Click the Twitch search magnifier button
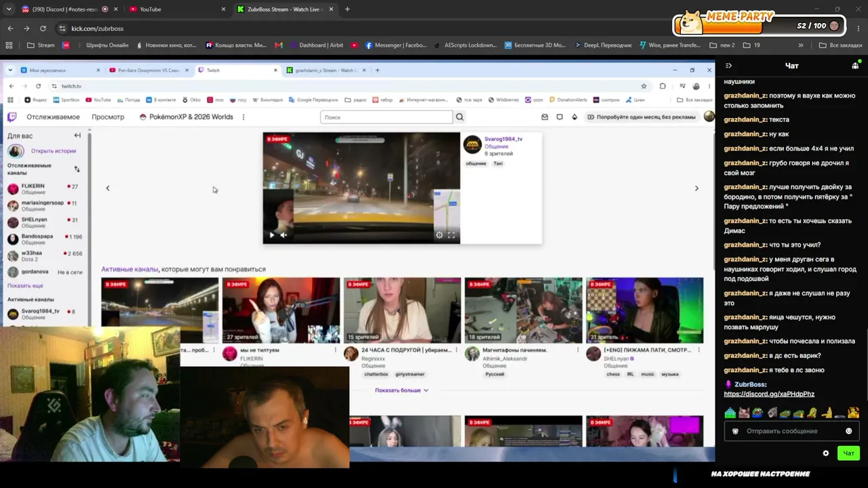 460,117
